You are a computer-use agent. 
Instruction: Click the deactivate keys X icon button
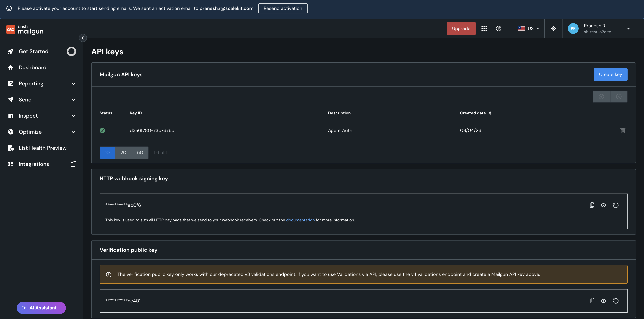click(619, 96)
